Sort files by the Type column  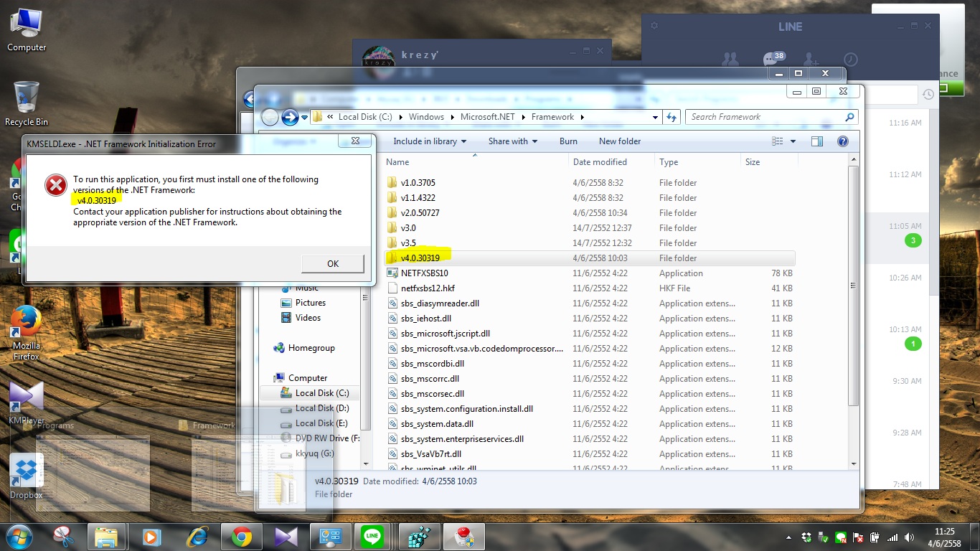[x=697, y=162]
